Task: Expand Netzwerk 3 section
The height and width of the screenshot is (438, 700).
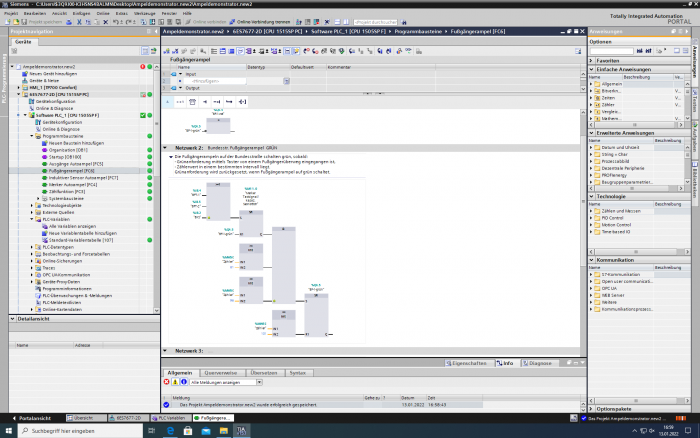Action: (166, 351)
